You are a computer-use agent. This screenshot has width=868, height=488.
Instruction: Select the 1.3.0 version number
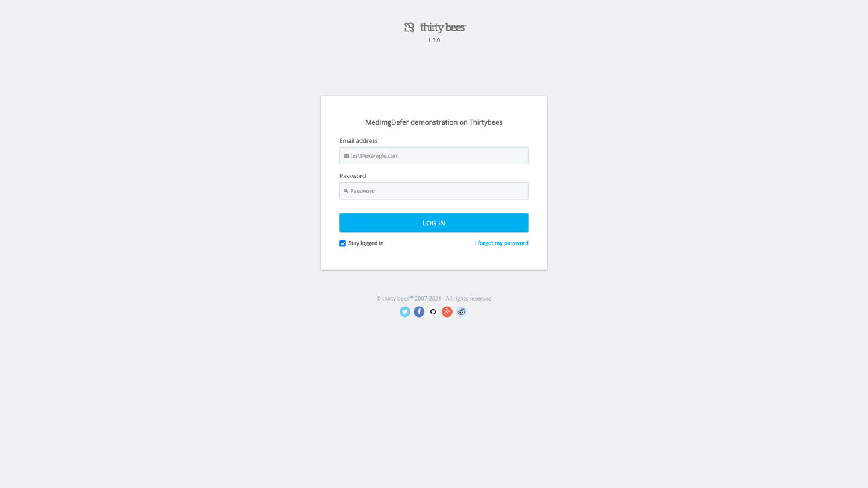pyautogui.click(x=434, y=40)
